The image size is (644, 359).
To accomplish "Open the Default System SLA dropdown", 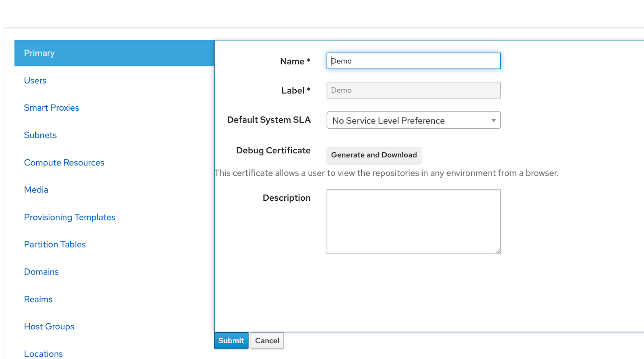I will point(407,120).
